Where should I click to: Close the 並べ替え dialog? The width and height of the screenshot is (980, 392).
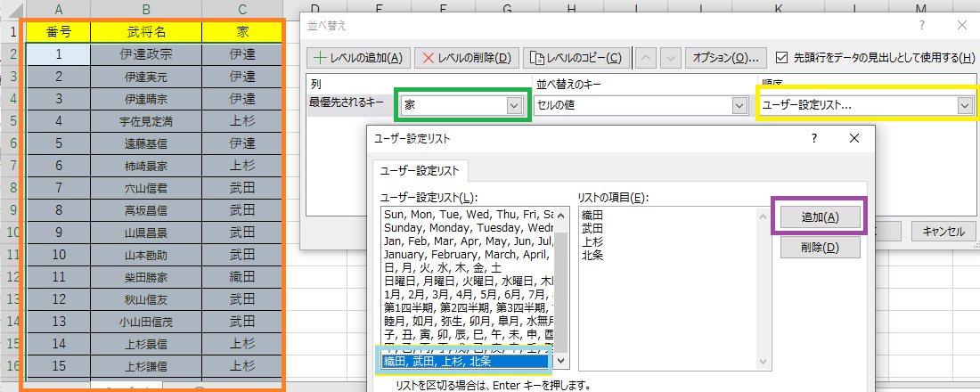point(962,25)
